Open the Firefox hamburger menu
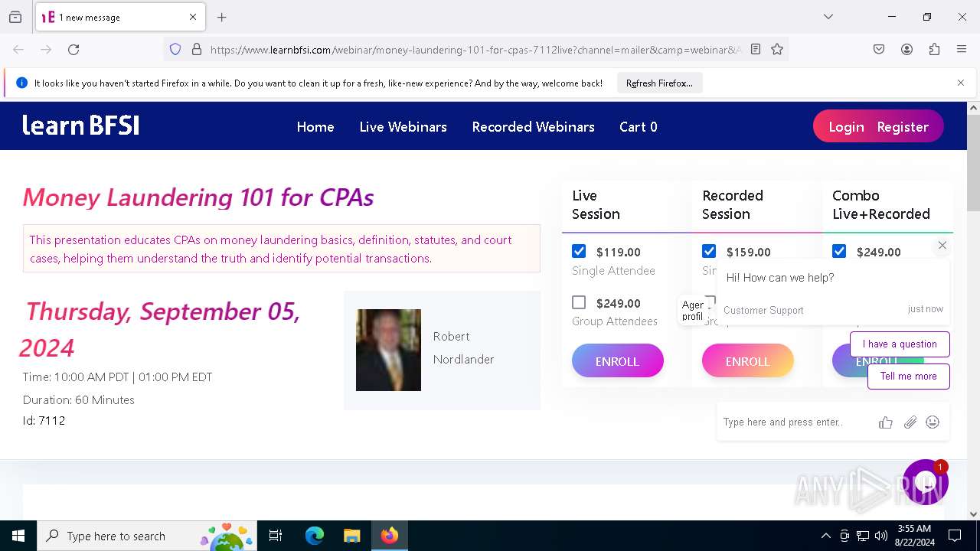This screenshot has height=551, width=980. [962, 50]
